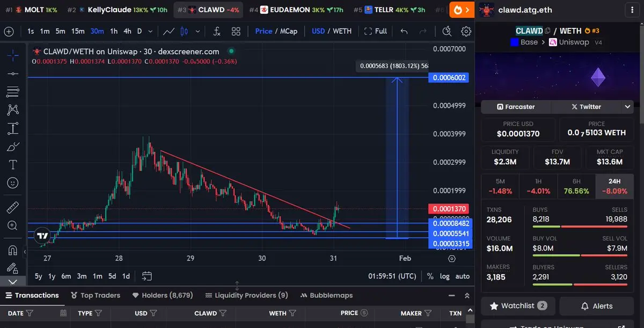Screen dimensions: 644x328
Task: Switch chart to WETH denomination
Action: pos(342,31)
